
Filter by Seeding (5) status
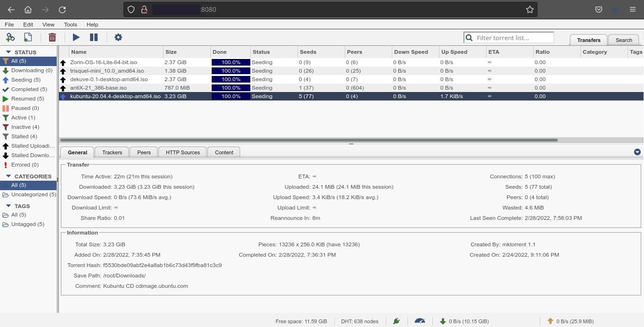coord(28,80)
